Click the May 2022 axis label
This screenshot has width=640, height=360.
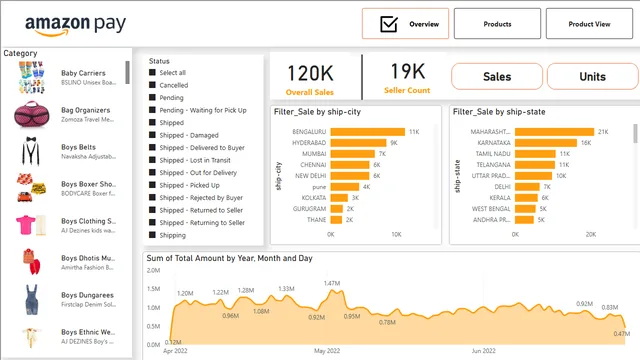click(x=327, y=351)
